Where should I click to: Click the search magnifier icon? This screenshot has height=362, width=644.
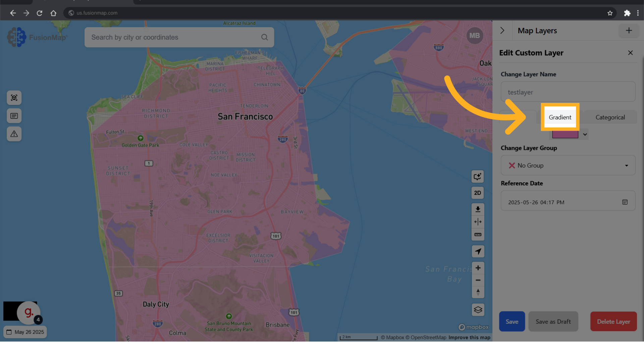[x=264, y=37]
